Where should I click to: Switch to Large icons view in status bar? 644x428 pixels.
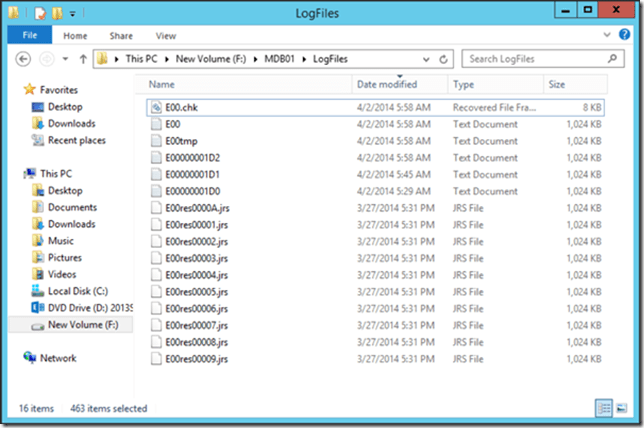(621, 408)
